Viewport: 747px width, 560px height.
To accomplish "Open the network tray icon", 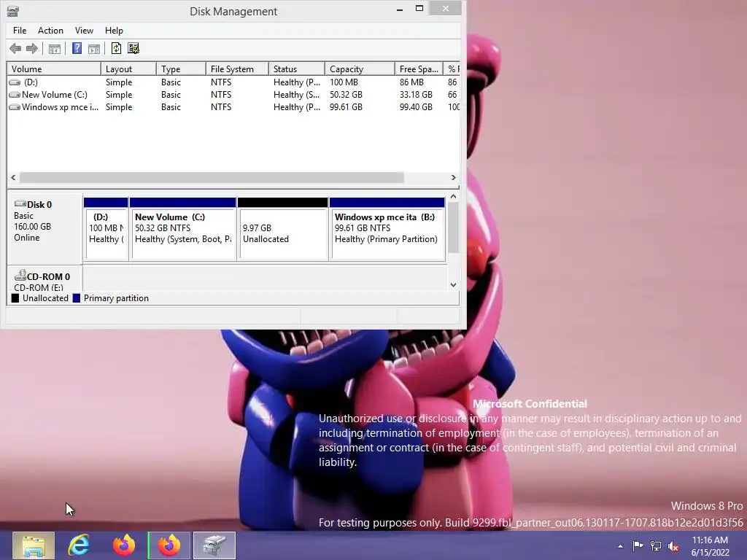I will pos(656,545).
